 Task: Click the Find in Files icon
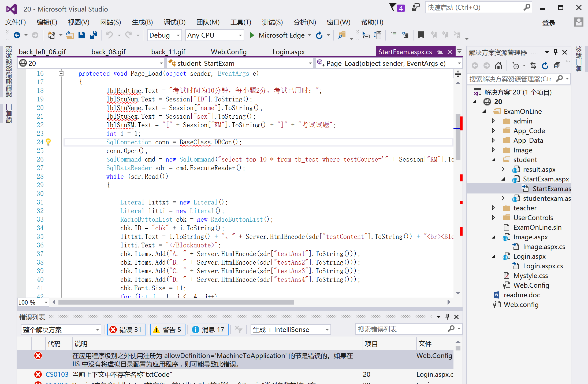pyautogui.click(x=342, y=35)
